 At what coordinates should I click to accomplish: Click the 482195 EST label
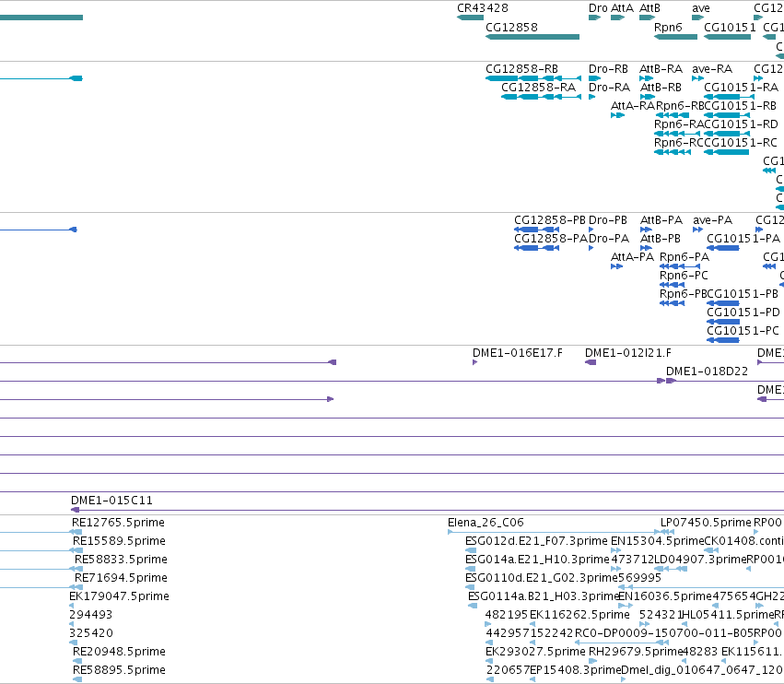coord(507,615)
